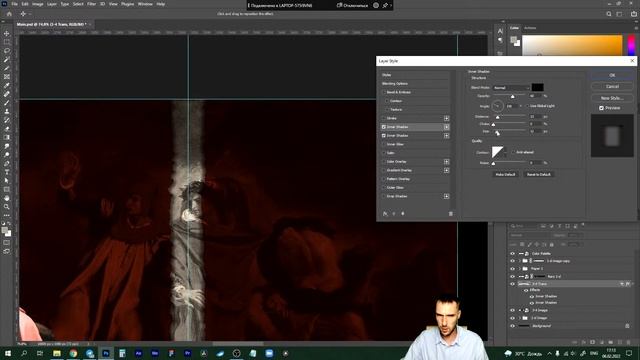Screen dimensions: 640x360
Task: Click the Opacity slider handle
Action: pos(513,97)
